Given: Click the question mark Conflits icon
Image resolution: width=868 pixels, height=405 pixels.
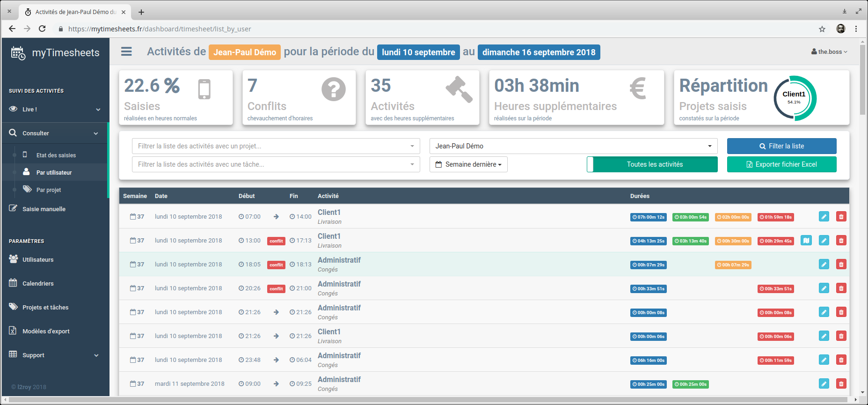Looking at the screenshot, I should [x=333, y=89].
